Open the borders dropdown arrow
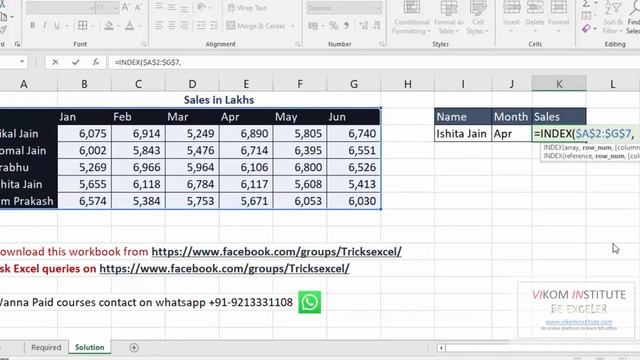 click(x=93, y=26)
